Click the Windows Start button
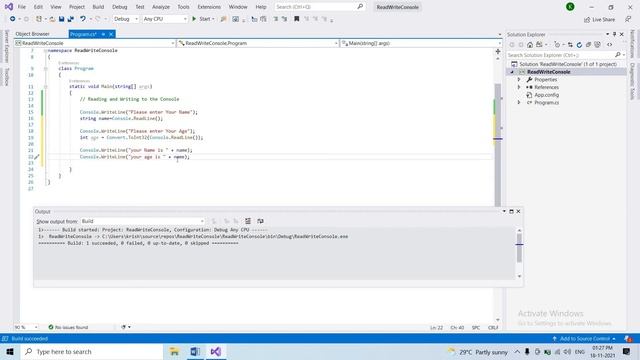640x360 pixels. [x=10, y=351]
